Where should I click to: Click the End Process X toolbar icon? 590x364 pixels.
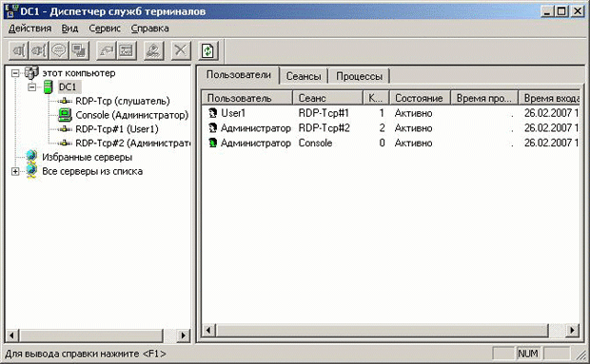[x=181, y=50]
